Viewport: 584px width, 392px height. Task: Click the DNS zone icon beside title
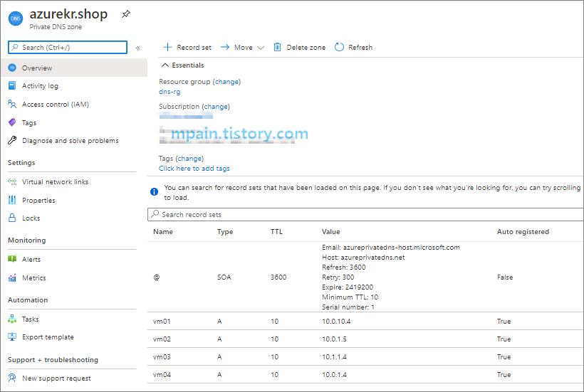tap(16, 18)
